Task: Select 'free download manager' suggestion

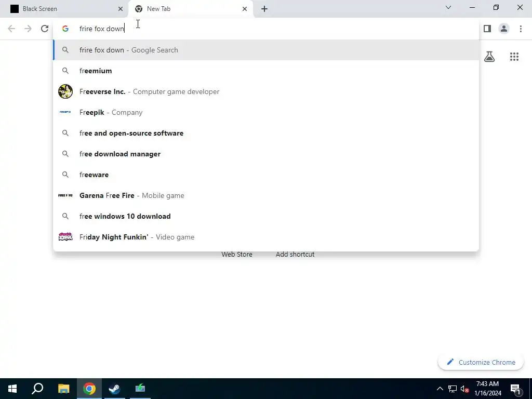Action: (267, 154)
